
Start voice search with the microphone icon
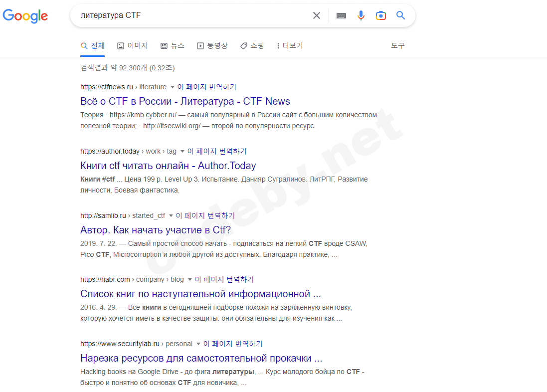(x=361, y=15)
